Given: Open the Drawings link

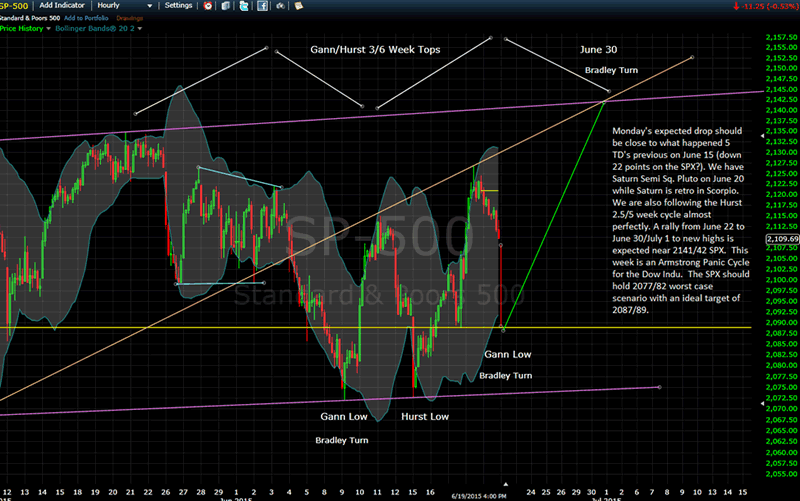Looking at the screenshot, I should (130, 18).
